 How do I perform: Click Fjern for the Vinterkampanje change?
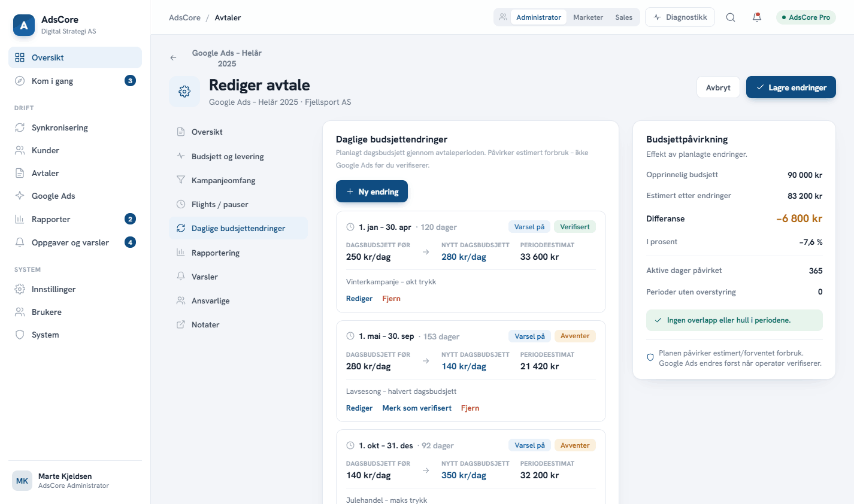pyautogui.click(x=392, y=299)
